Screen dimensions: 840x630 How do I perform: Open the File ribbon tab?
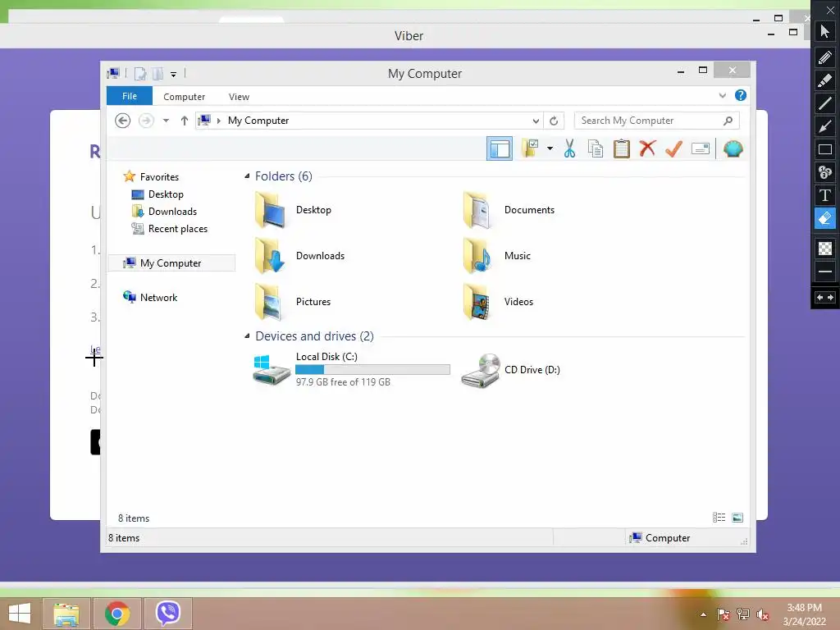point(130,96)
